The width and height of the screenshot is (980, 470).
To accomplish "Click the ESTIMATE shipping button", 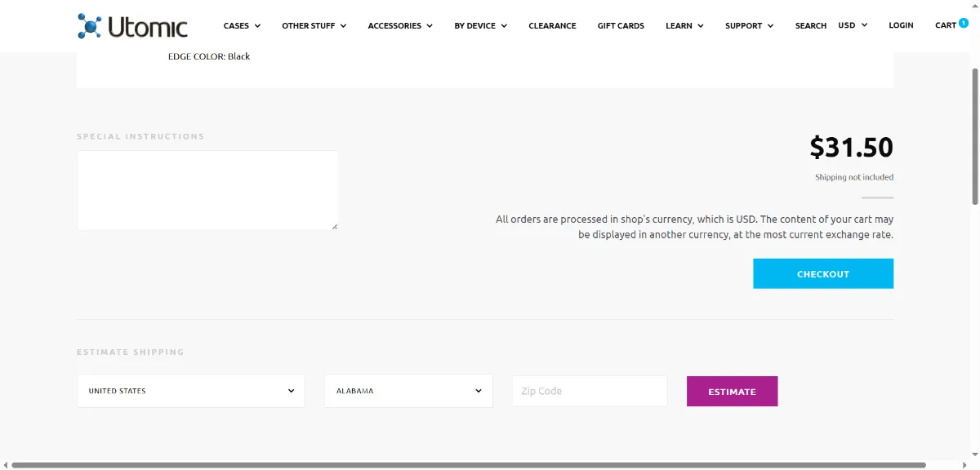I will click(732, 391).
